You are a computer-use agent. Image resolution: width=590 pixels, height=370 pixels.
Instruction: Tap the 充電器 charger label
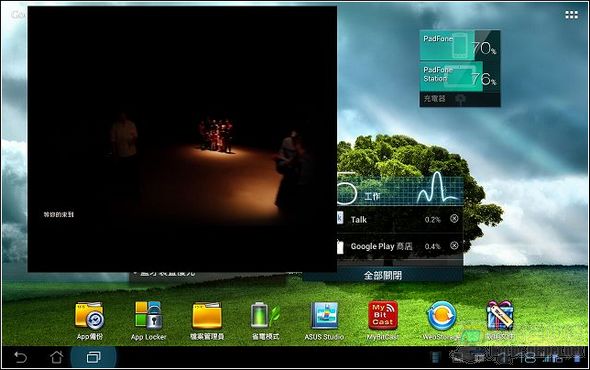[435, 99]
